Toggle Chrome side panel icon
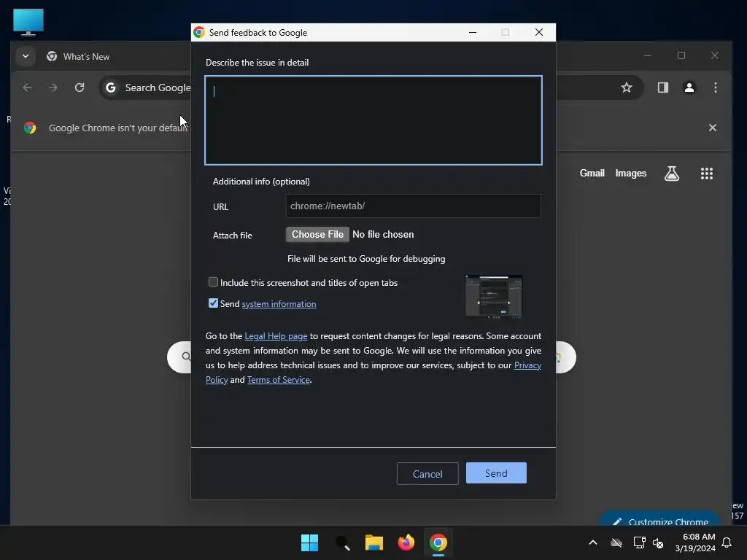The height and width of the screenshot is (560, 747). coord(662,87)
